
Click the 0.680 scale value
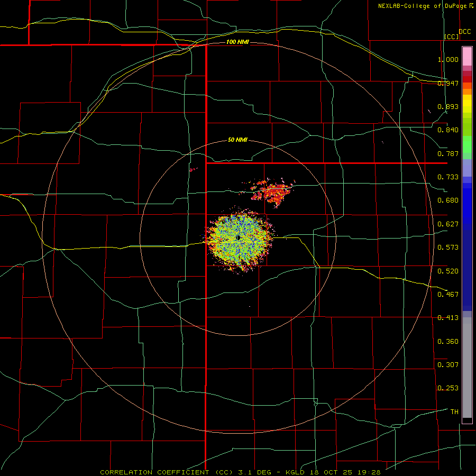pyautogui.click(x=448, y=200)
